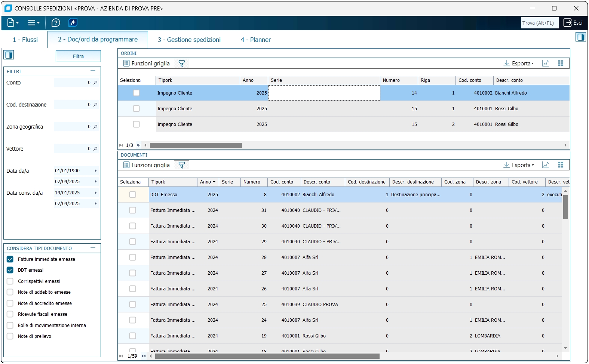This screenshot has height=364, width=589.
Task: Select the DDT Emesso row checkbox
Action: coord(132,195)
